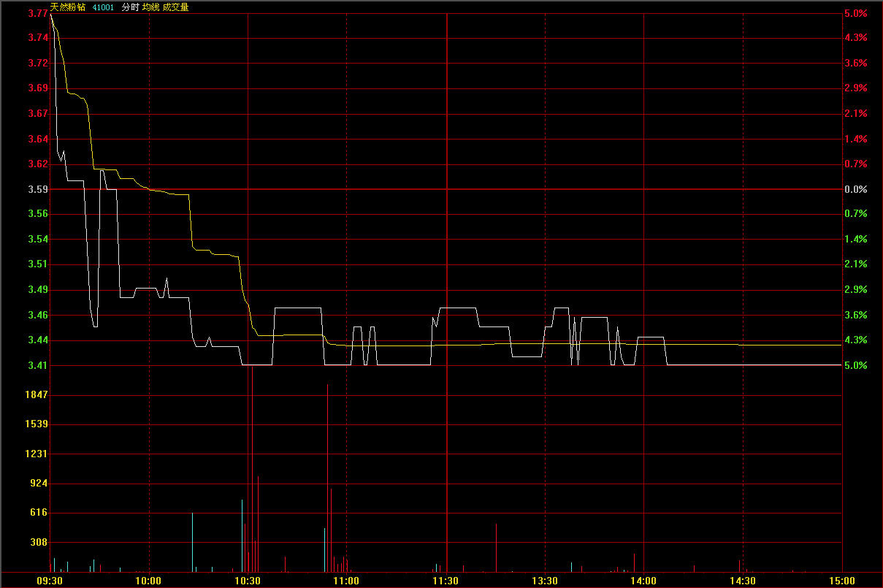Click the 09:30 time axis label
Screen dimensions: 883x588
click(50, 581)
